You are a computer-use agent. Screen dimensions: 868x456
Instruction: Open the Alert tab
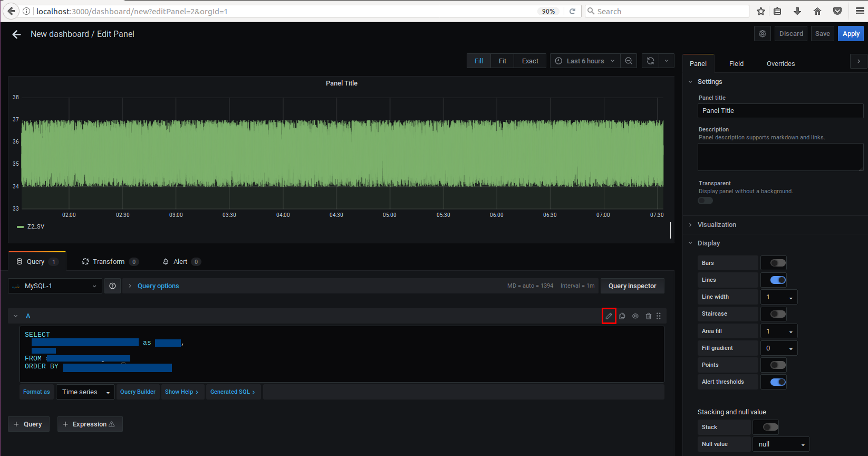click(181, 262)
